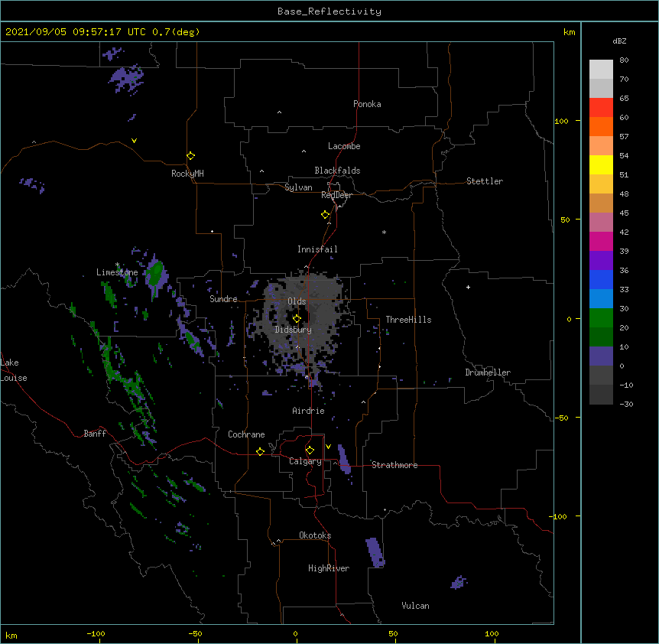Click the yellow radar site marker near Olds
This screenshot has width=659, height=644.
297,319
